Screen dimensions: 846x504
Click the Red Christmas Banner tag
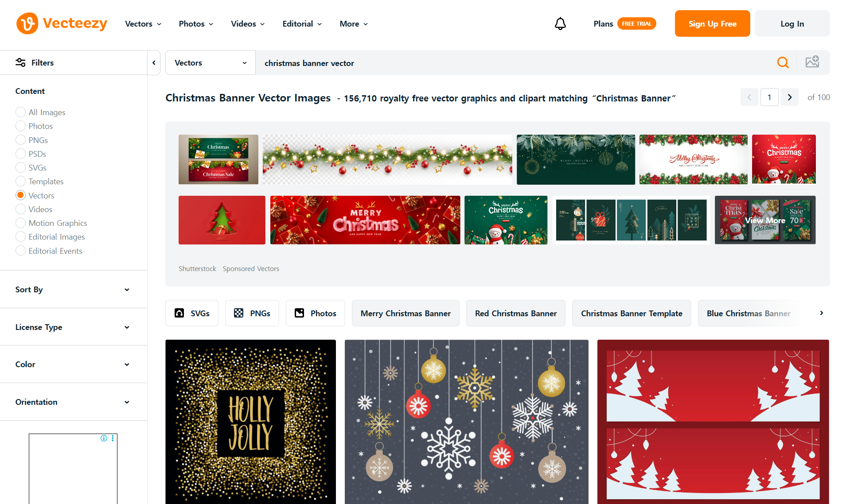pyautogui.click(x=516, y=313)
